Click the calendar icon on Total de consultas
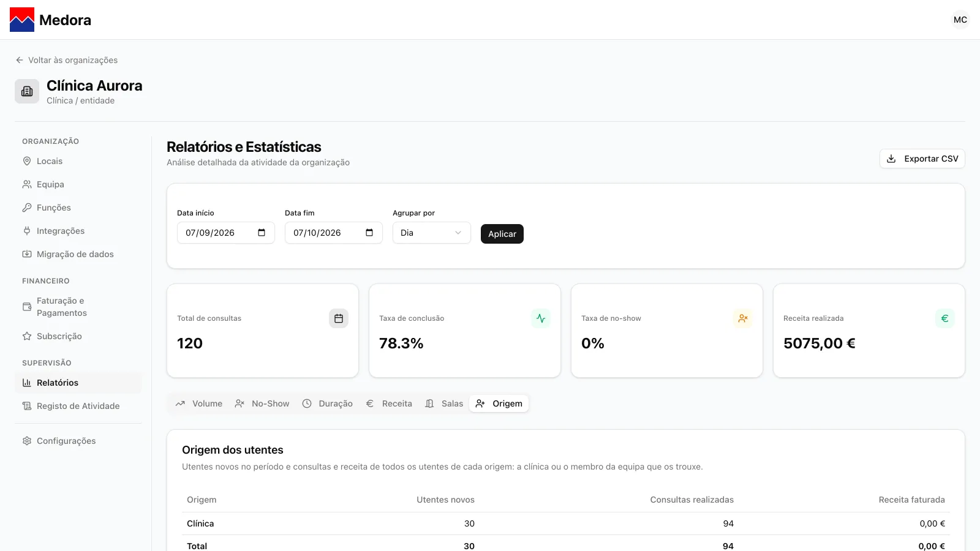This screenshot has width=980, height=551. pyautogui.click(x=339, y=318)
